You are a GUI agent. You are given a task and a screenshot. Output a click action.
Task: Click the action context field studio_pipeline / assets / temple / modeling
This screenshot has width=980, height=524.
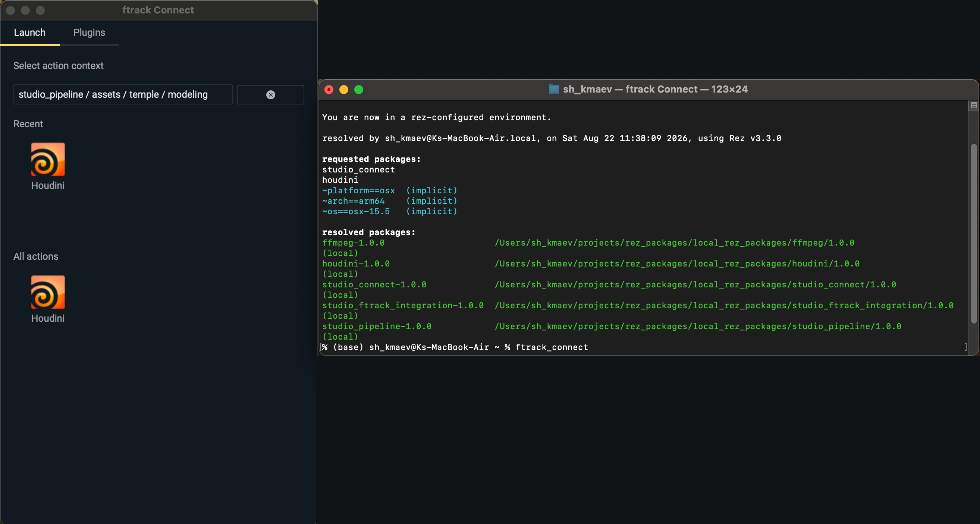123,94
